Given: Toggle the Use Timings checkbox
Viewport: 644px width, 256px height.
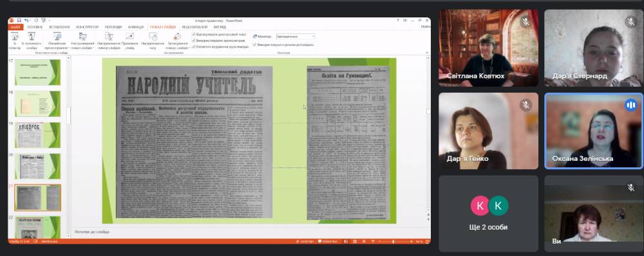Looking at the screenshot, I should click(194, 41).
